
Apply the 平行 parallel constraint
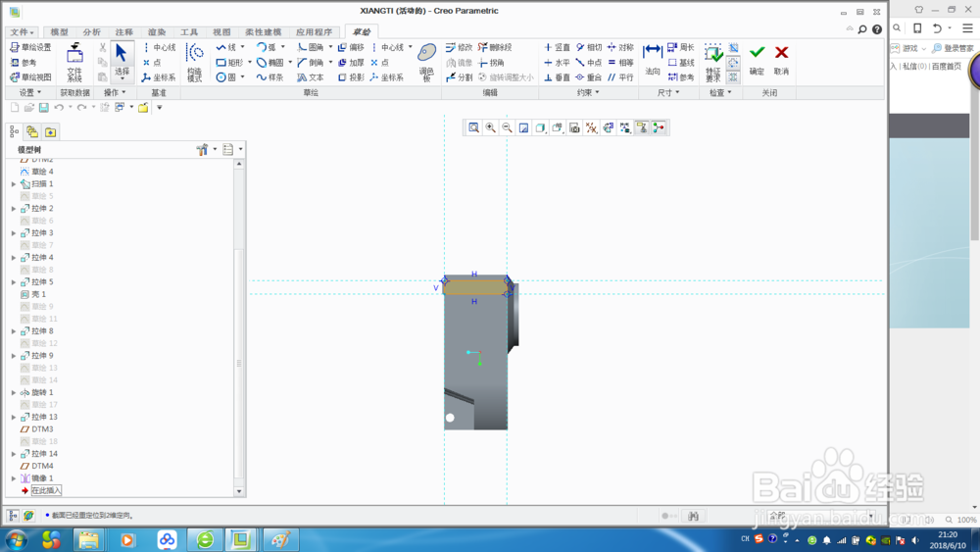coord(620,77)
